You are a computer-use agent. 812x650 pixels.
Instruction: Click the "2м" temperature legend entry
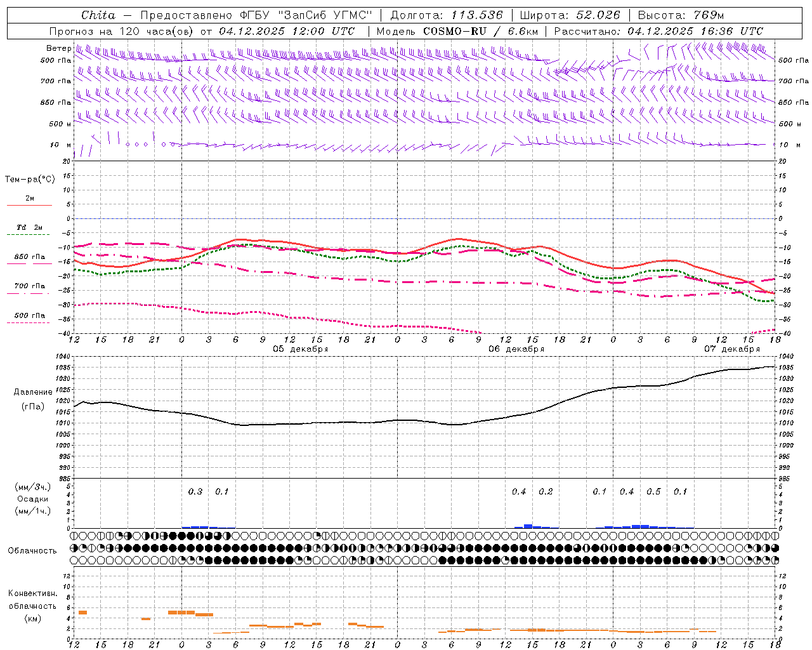30,198
